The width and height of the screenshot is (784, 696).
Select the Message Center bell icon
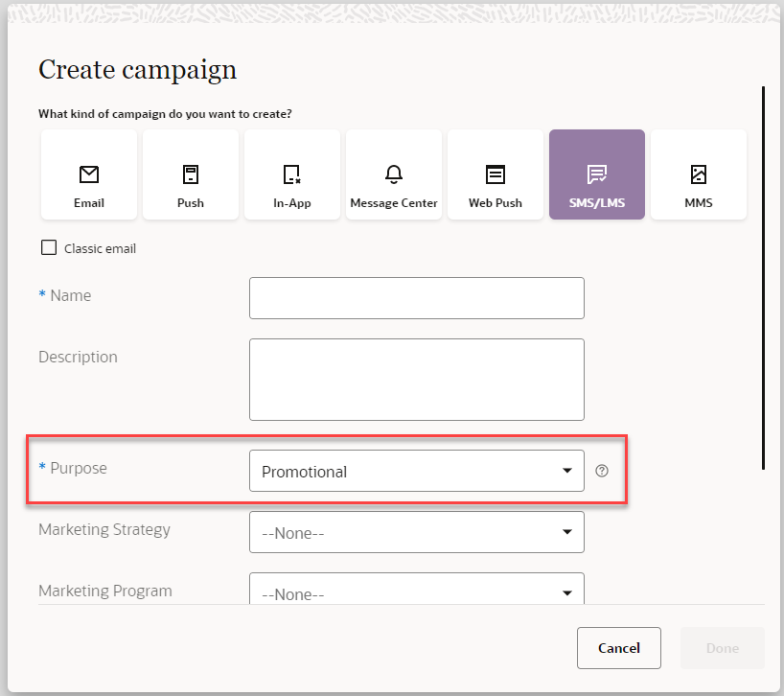click(x=394, y=174)
